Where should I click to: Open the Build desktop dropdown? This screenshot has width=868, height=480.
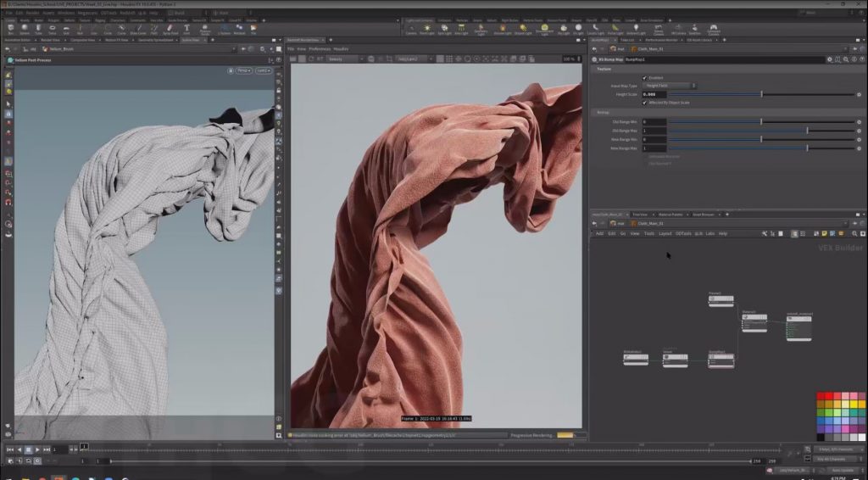[x=188, y=12]
